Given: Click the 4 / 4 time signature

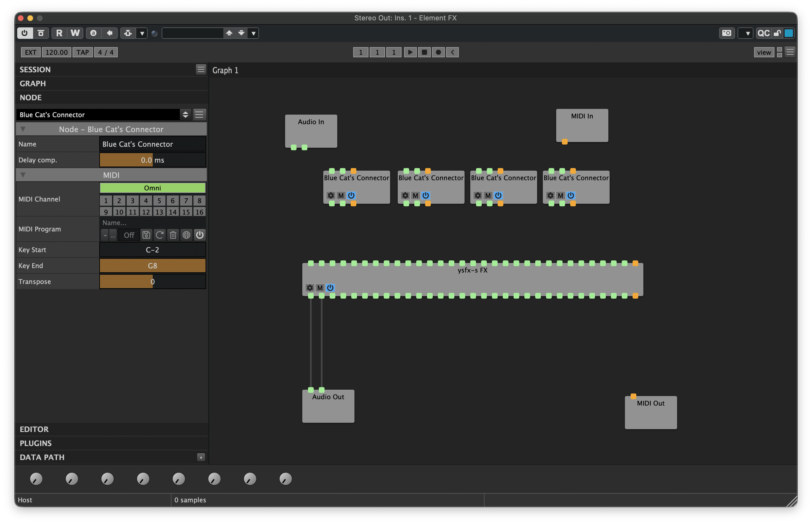Looking at the screenshot, I should coord(106,53).
